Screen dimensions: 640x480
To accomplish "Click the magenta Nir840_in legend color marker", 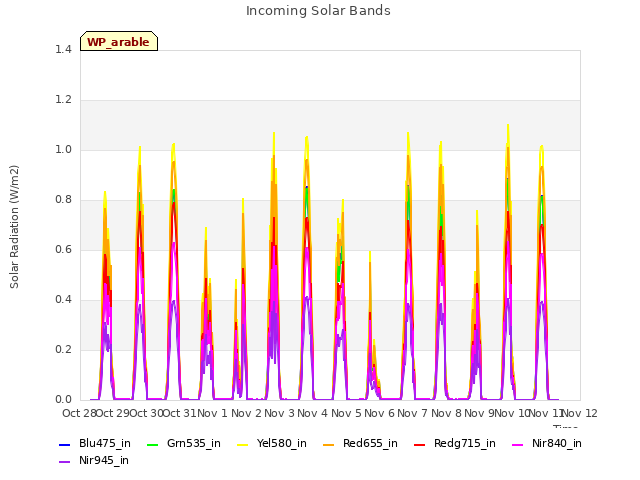I will click(518, 444).
